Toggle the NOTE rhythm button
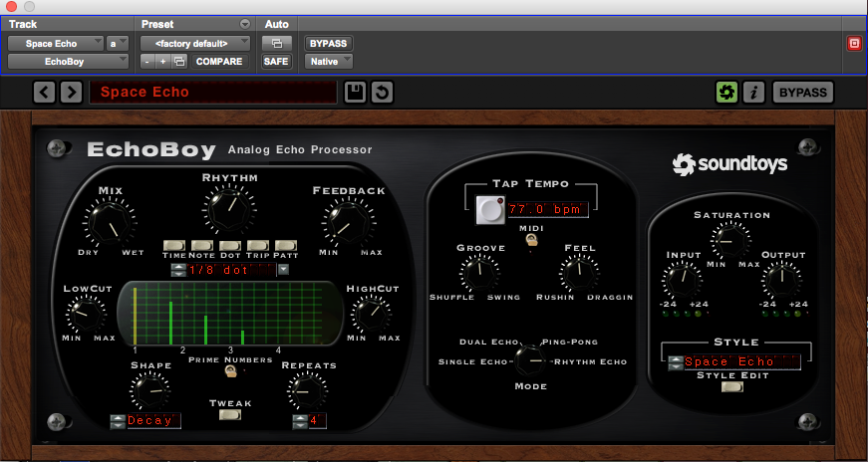The image size is (868, 462). point(201,245)
